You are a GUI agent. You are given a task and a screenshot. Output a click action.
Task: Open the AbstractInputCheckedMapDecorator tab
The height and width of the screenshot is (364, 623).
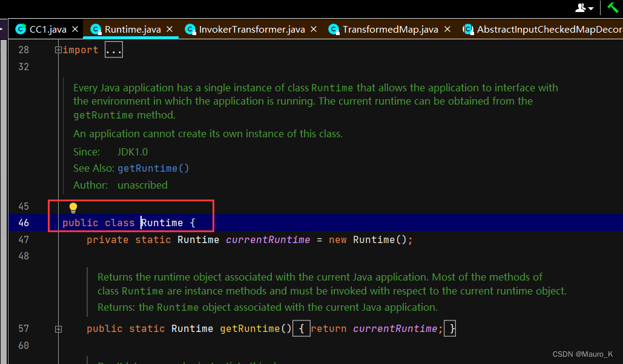pyautogui.click(x=540, y=30)
